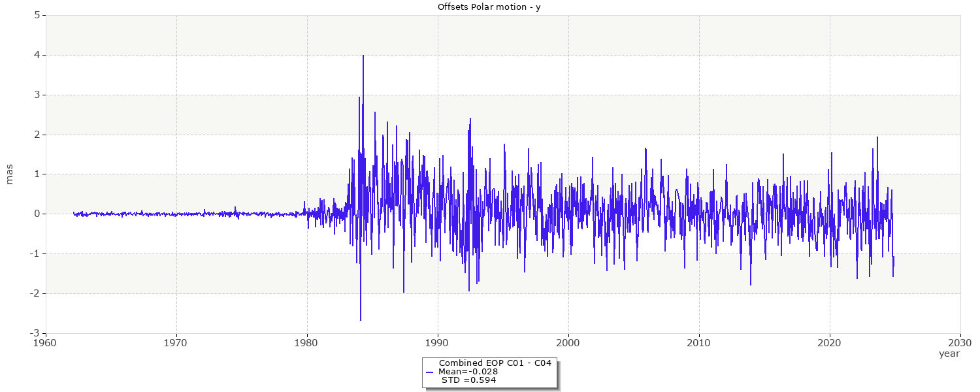The height and width of the screenshot is (392, 980).
Task: Click the x-axis tick label 1960
Action: click(x=46, y=342)
